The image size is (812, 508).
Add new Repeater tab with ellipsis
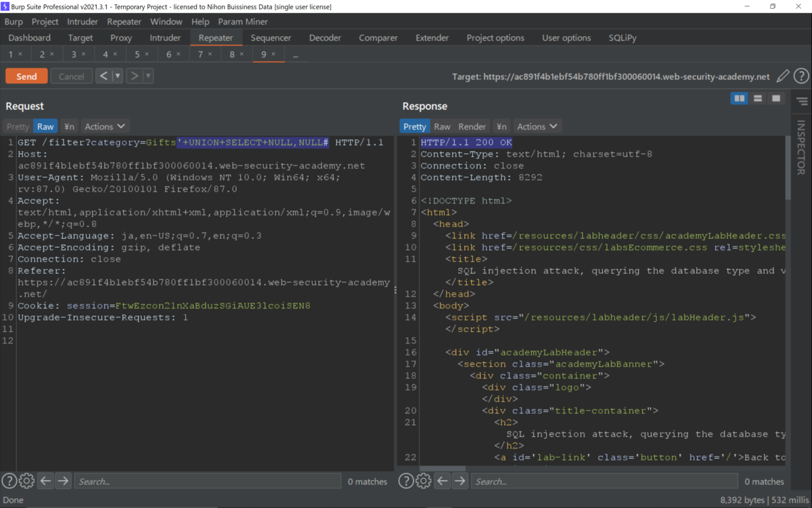click(x=296, y=55)
